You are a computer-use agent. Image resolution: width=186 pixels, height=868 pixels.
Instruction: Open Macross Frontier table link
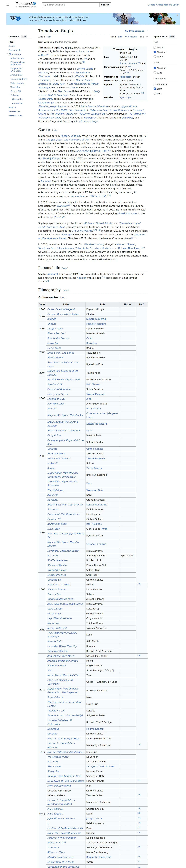(57, 589)
